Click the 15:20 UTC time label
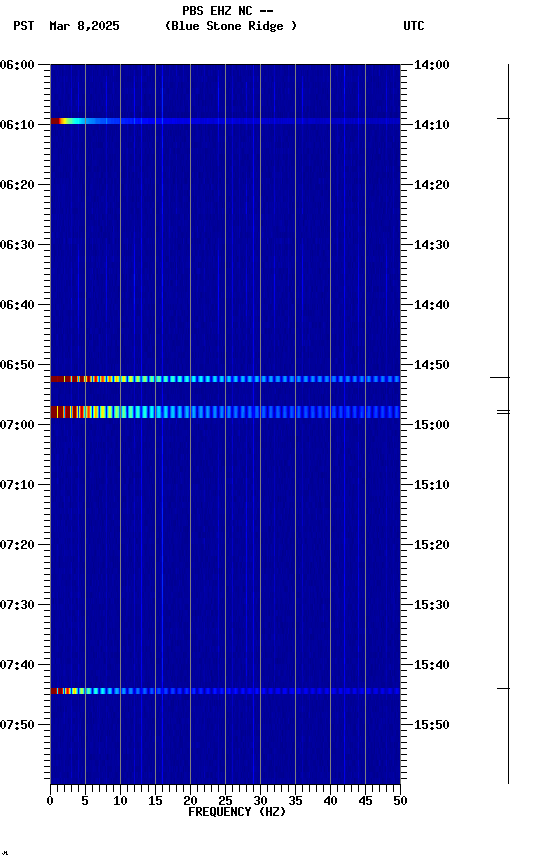 click(x=432, y=546)
